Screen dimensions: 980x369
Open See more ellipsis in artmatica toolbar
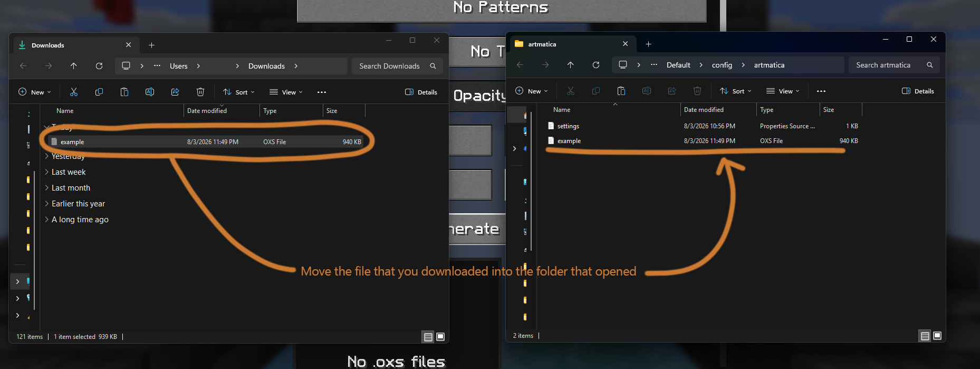coord(821,91)
